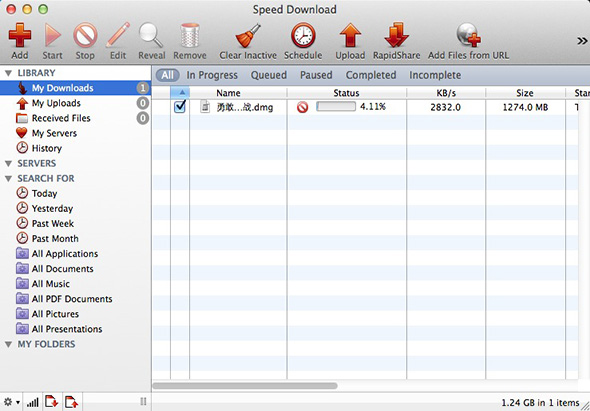
Task: Switch to the Queued filter tab
Action: tap(269, 75)
